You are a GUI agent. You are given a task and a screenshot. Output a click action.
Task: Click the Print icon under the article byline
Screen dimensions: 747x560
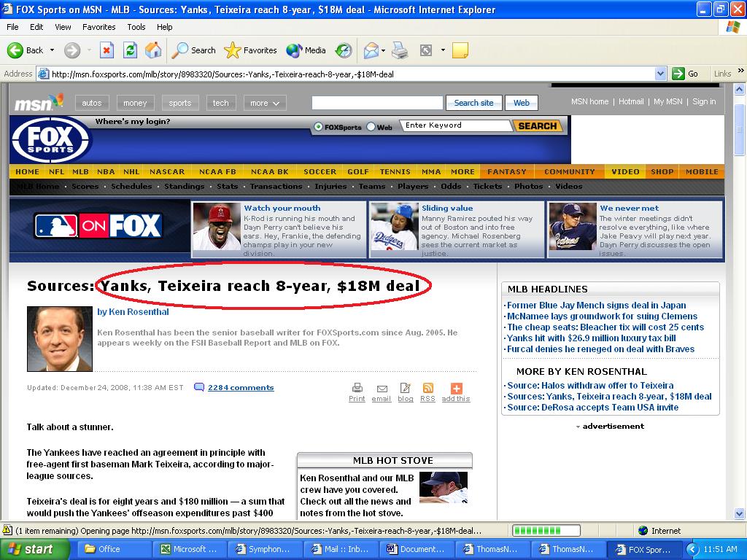click(x=357, y=388)
